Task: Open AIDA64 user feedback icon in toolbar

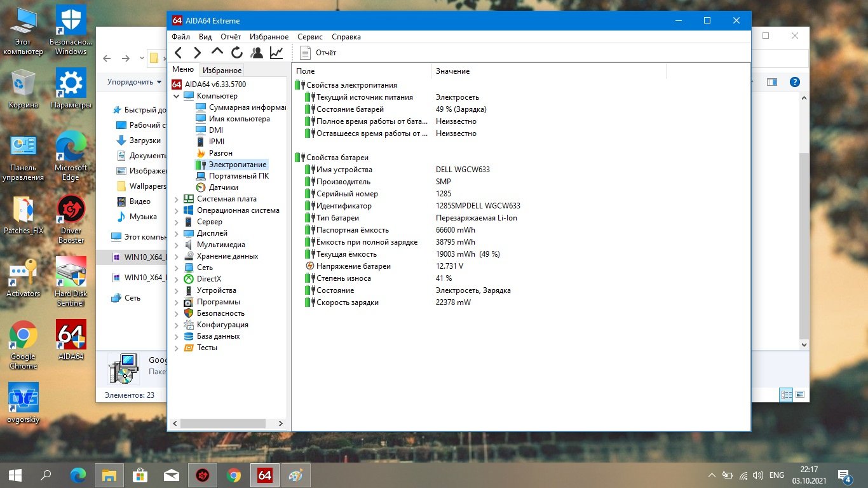Action: pos(257,53)
